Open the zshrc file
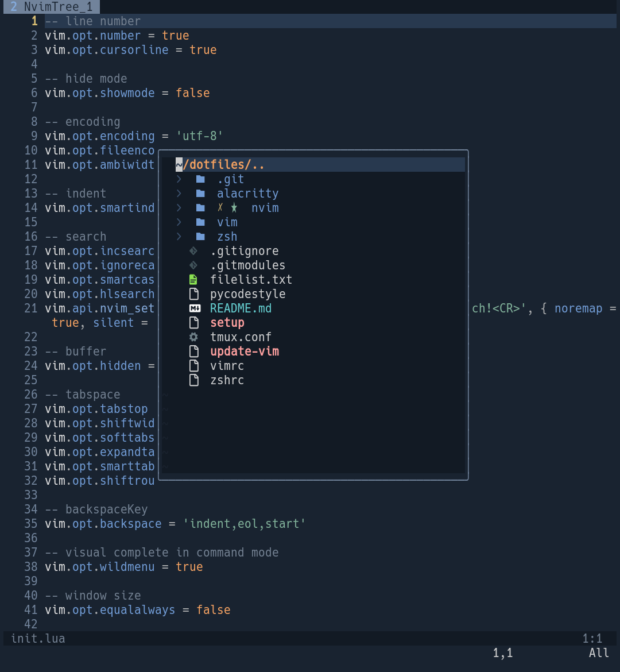The width and height of the screenshot is (620, 672). coord(227,380)
